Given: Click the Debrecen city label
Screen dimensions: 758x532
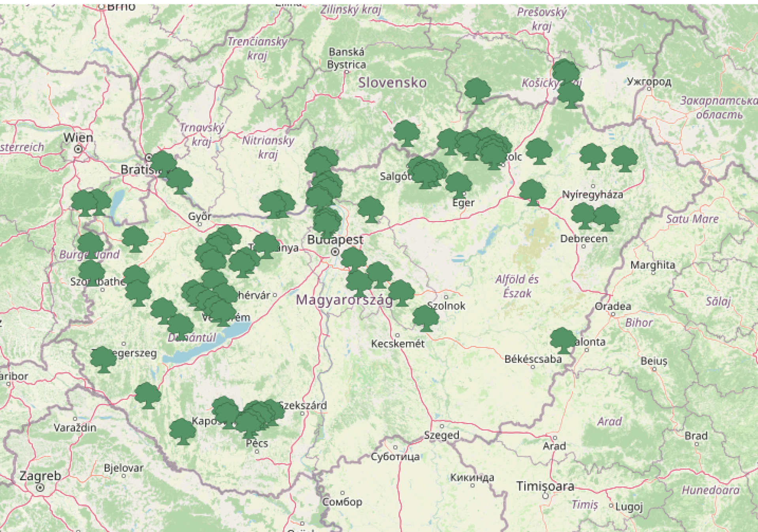Looking at the screenshot, I should coord(584,239).
